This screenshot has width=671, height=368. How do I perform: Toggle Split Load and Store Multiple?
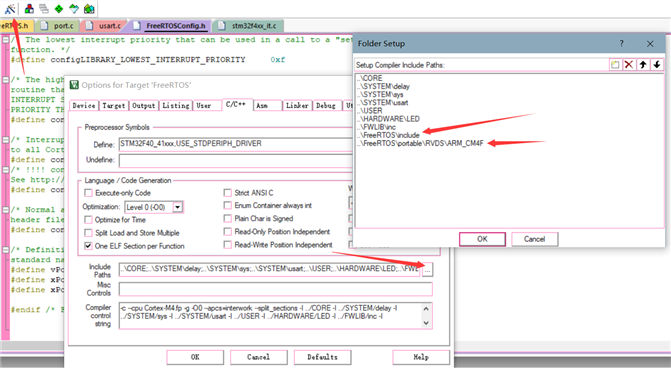88,233
